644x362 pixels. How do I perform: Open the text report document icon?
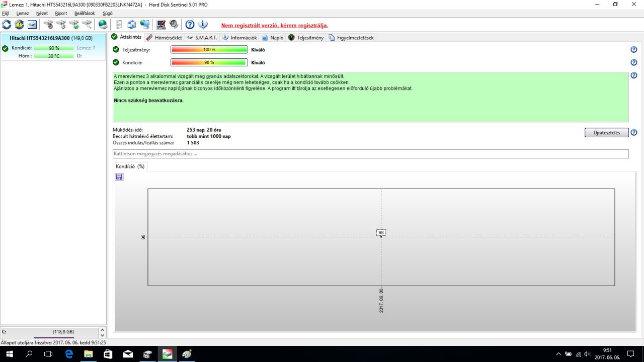pyautogui.click(x=119, y=24)
